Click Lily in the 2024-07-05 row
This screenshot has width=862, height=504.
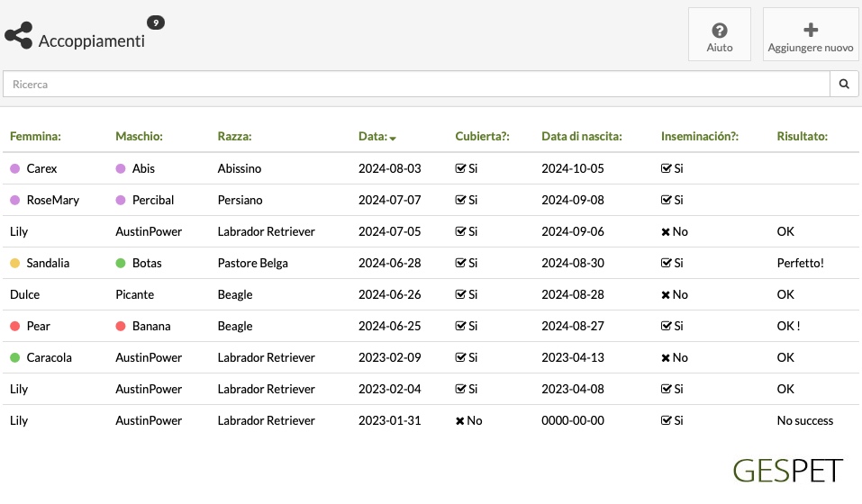point(19,231)
